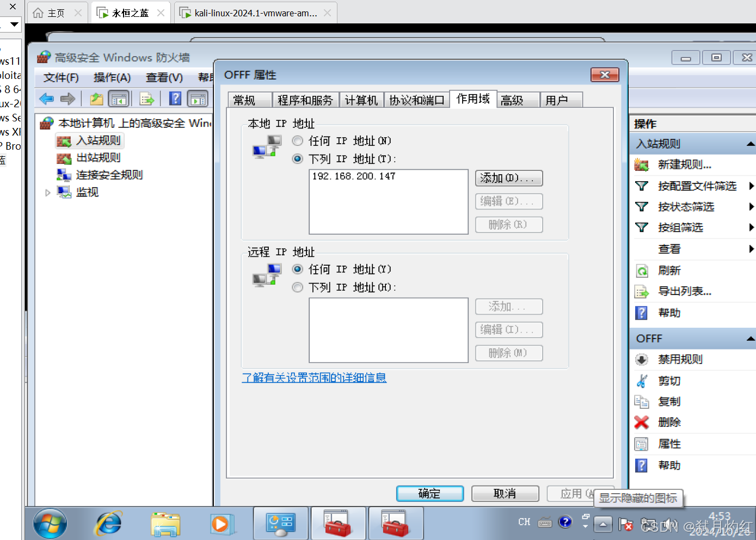Screen dimensions: 756x540
Task: Open the 查看(V) menu
Action: [164, 77]
